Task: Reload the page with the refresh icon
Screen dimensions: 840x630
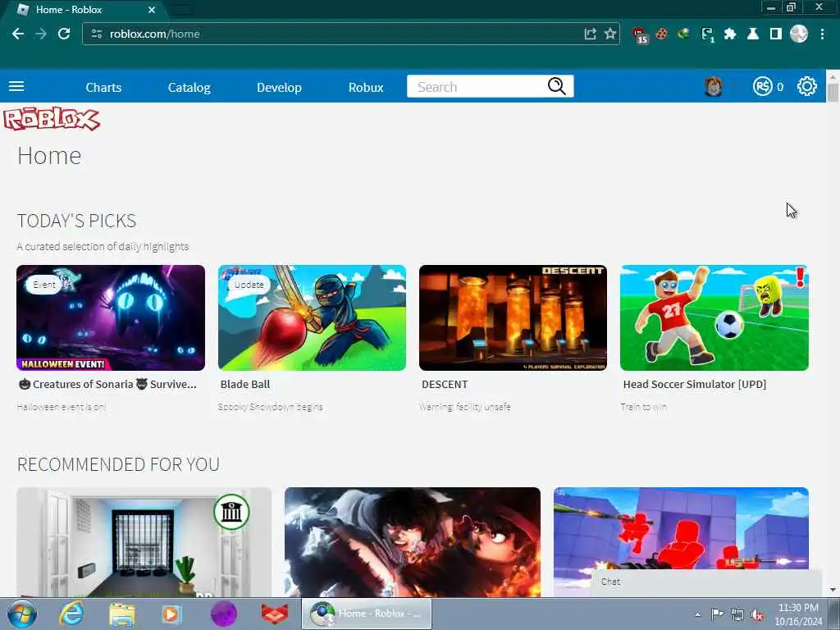Action: tap(64, 34)
